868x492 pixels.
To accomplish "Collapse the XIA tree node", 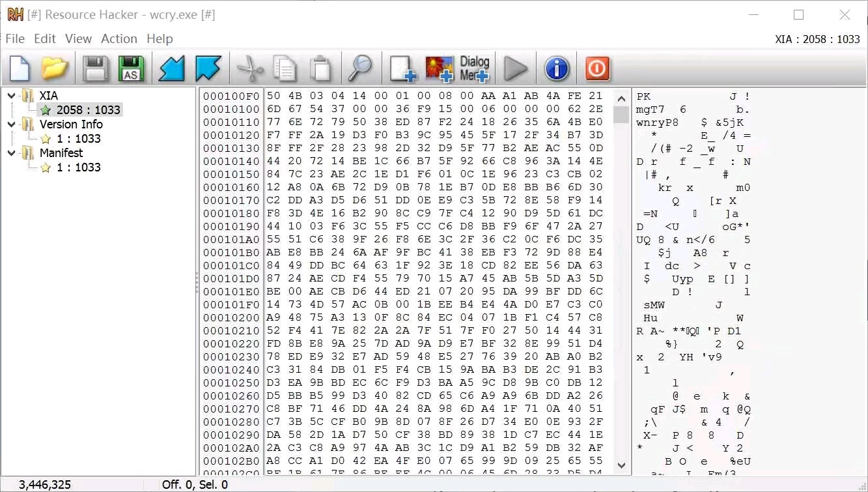I will (x=12, y=96).
